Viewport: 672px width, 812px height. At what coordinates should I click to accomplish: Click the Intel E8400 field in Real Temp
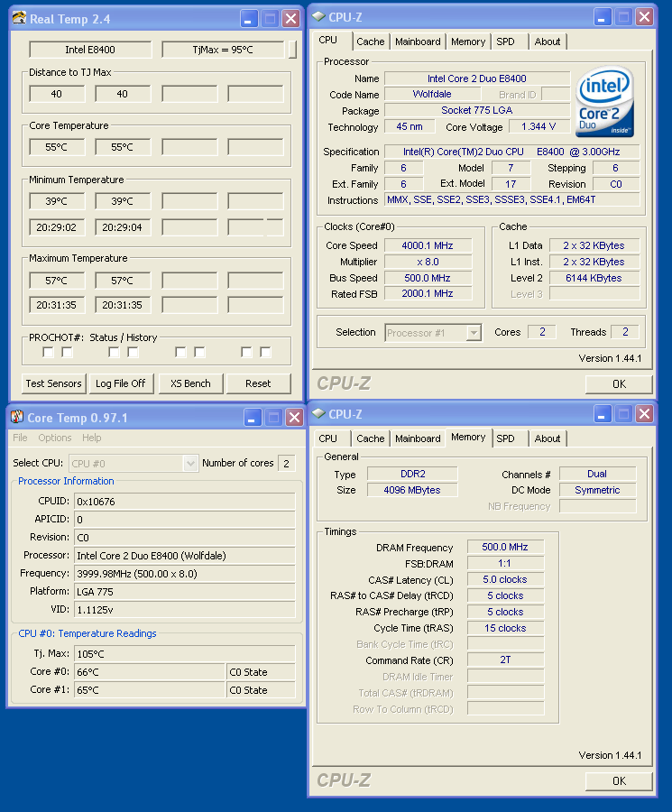click(90, 50)
